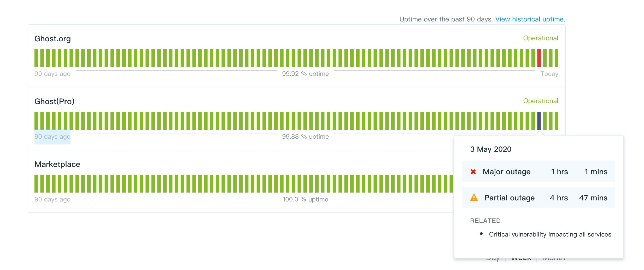Select the last green bar in Ghost.org row
The width and height of the screenshot is (644, 270).
[557, 58]
